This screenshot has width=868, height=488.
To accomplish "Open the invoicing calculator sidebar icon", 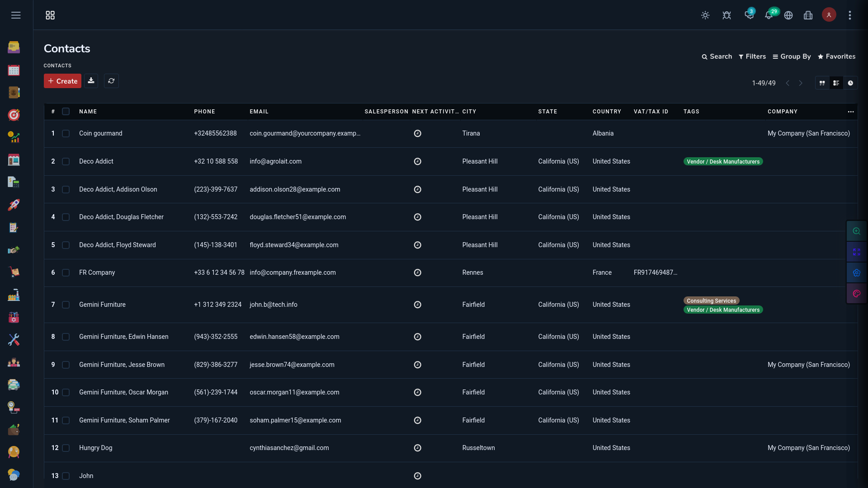I will point(14,182).
